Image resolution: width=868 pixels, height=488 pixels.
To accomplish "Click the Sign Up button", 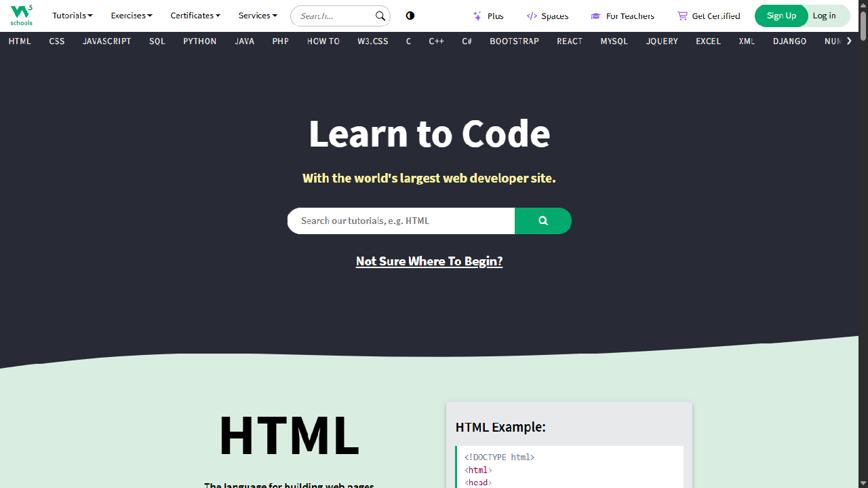I will point(781,16).
